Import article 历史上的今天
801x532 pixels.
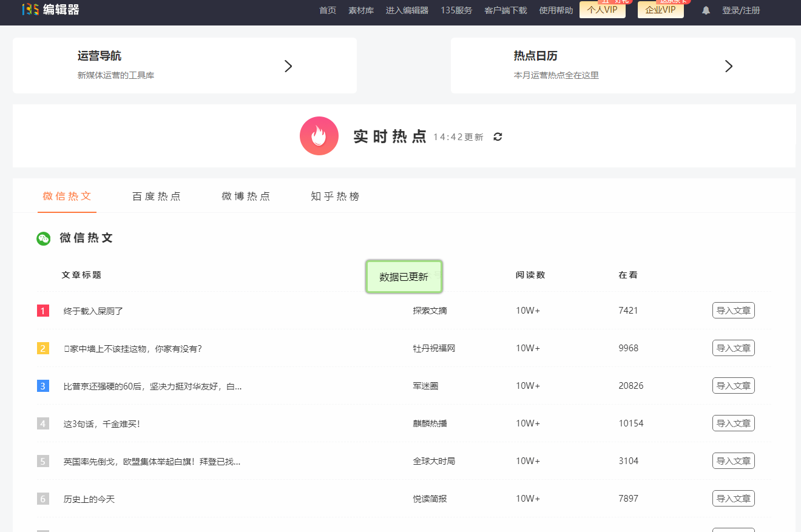734,499
